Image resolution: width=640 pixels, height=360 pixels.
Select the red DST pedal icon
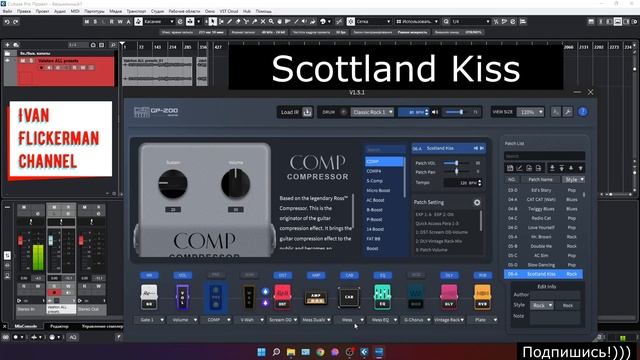click(282, 297)
